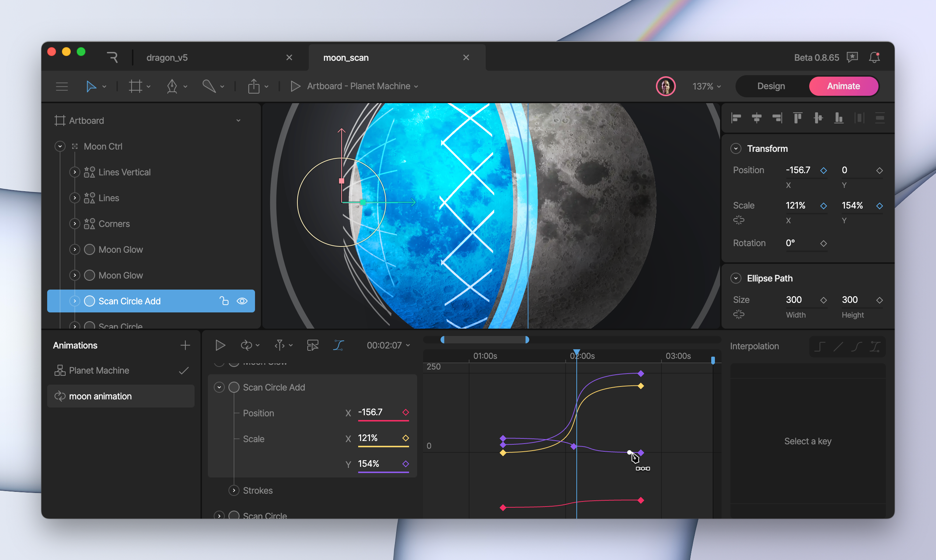This screenshot has width=936, height=560.
Task: Open the 00:02:07 time dropdown
Action: [388, 345]
